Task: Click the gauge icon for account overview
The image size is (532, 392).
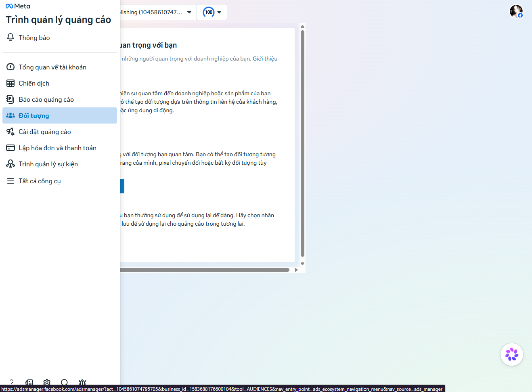Action: click(x=10, y=67)
